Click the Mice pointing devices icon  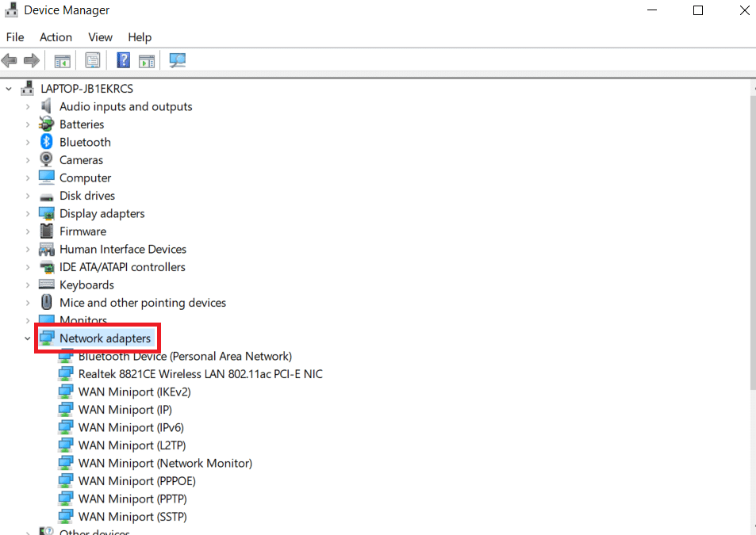(46, 303)
